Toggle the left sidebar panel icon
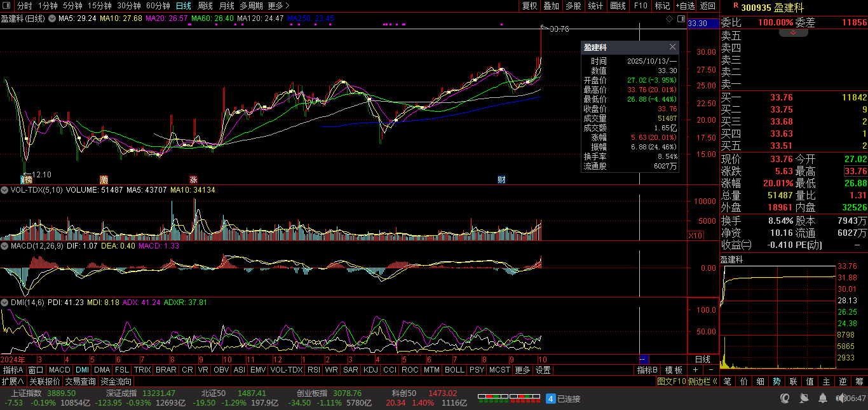Screen dimensions: 868x410 point(8,6)
